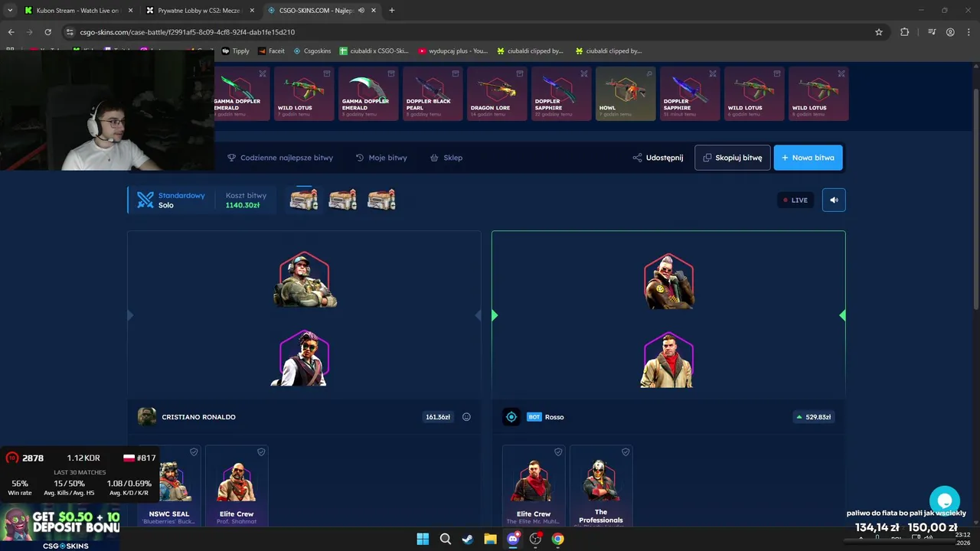Open the emoji reaction for Cristiano Ronaldo

pyautogui.click(x=466, y=417)
